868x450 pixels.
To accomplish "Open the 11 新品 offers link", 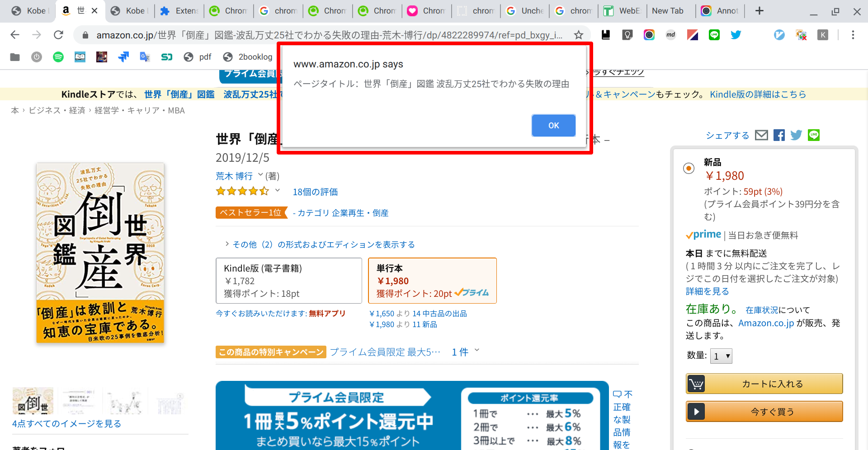I will tap(425, 324).
